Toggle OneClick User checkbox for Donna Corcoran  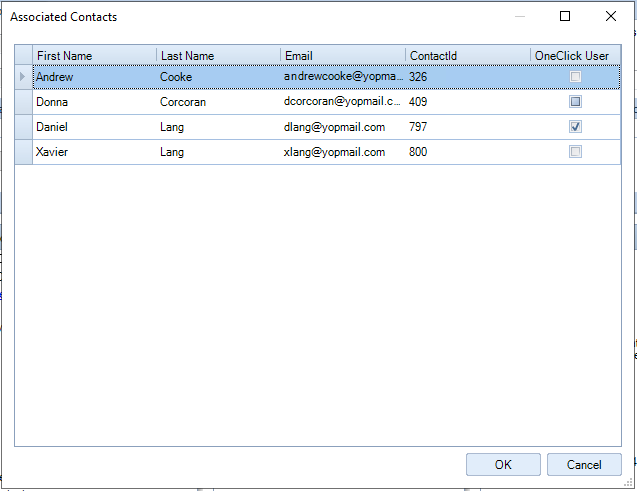575,102
